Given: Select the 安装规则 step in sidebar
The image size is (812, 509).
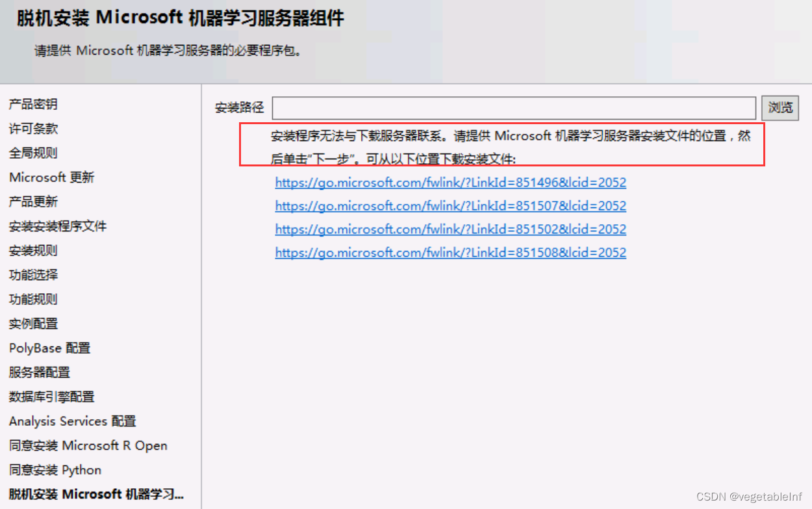Looking at the screenshot, I should pyautogui.click(x=33, y=250).
